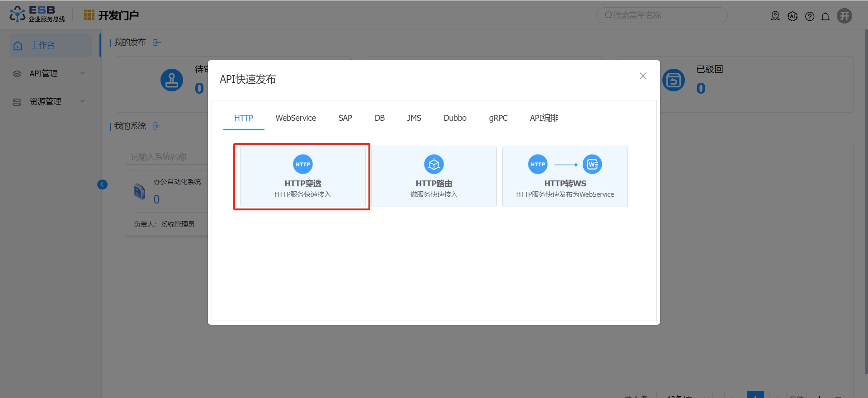Click the AI assistant icon in header
868x398 pixels.
coord(793,17)
